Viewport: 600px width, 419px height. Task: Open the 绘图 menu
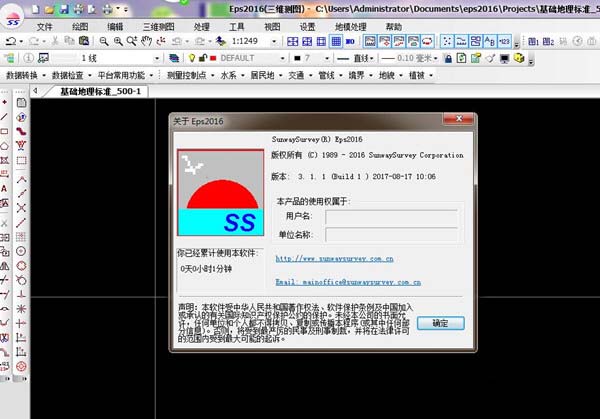coord(80,27)
